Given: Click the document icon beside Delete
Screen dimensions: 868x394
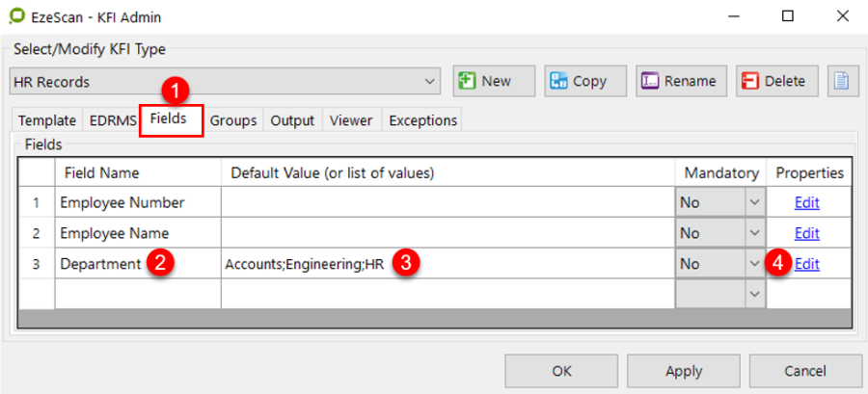Looking at the screenshot, I should 841,81.
